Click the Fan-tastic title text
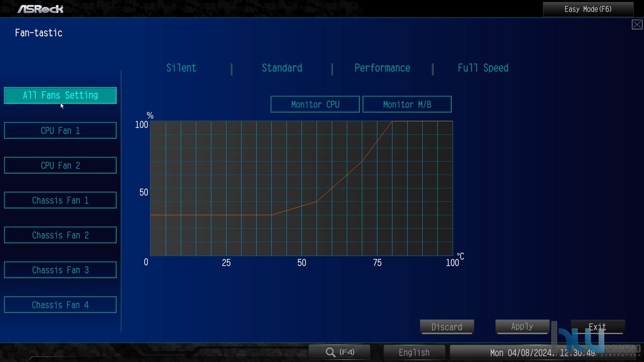This screenshot has width=644, height=362. (39, 33)
